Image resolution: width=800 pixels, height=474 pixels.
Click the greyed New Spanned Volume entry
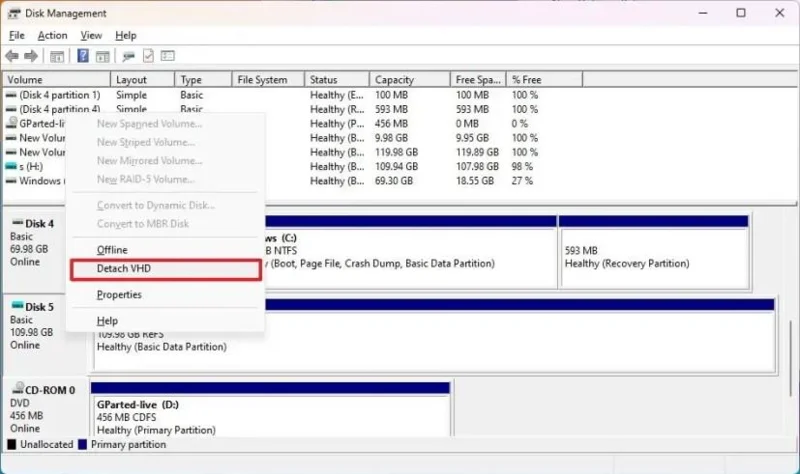pos(166,124)
